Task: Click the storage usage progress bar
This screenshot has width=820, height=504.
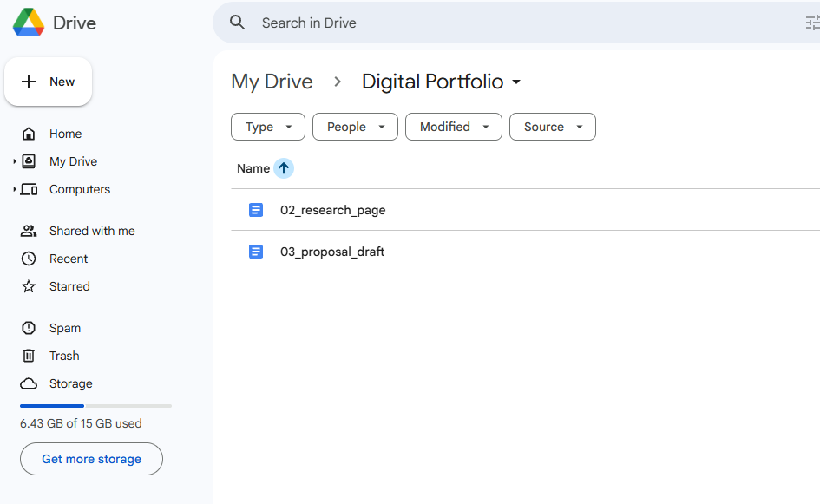Action: click(95, 406)
